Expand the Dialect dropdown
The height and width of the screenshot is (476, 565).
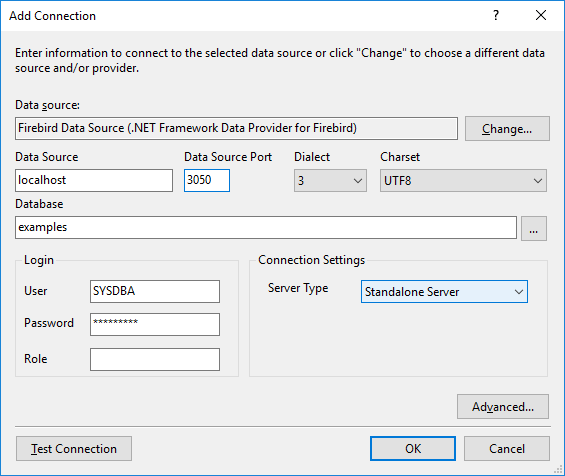(330, 181)
